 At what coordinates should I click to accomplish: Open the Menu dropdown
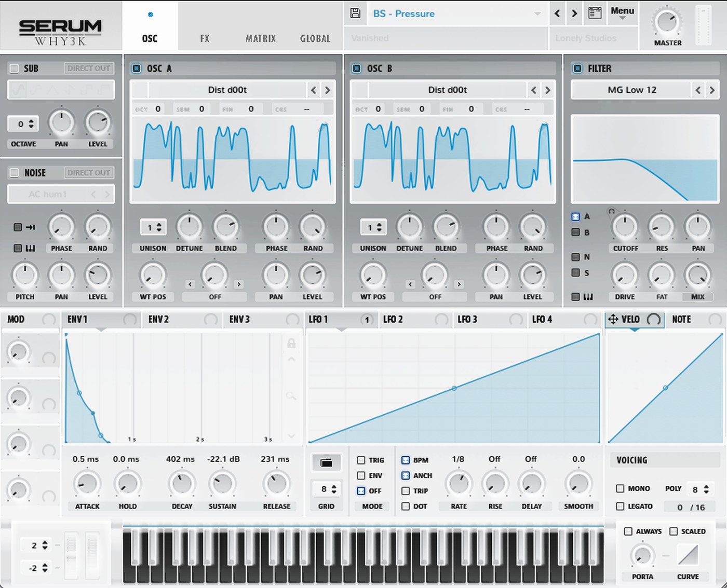622,13
